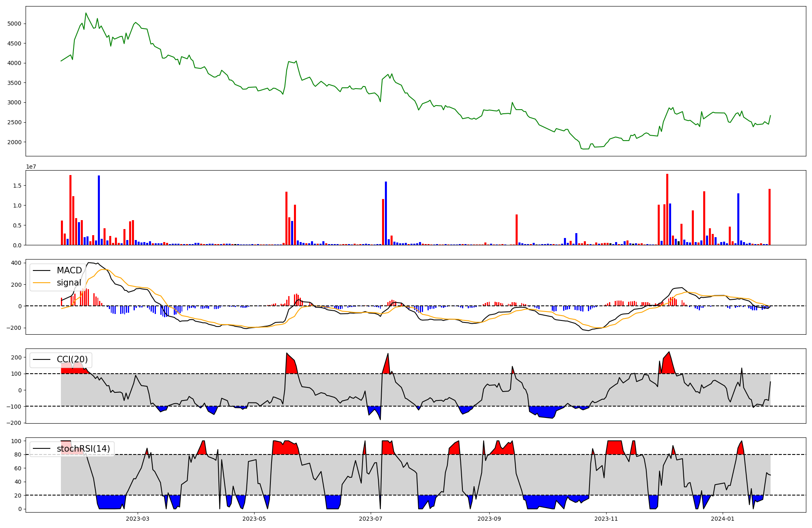Select the 2023-03 date tick label

click(138, 519)
